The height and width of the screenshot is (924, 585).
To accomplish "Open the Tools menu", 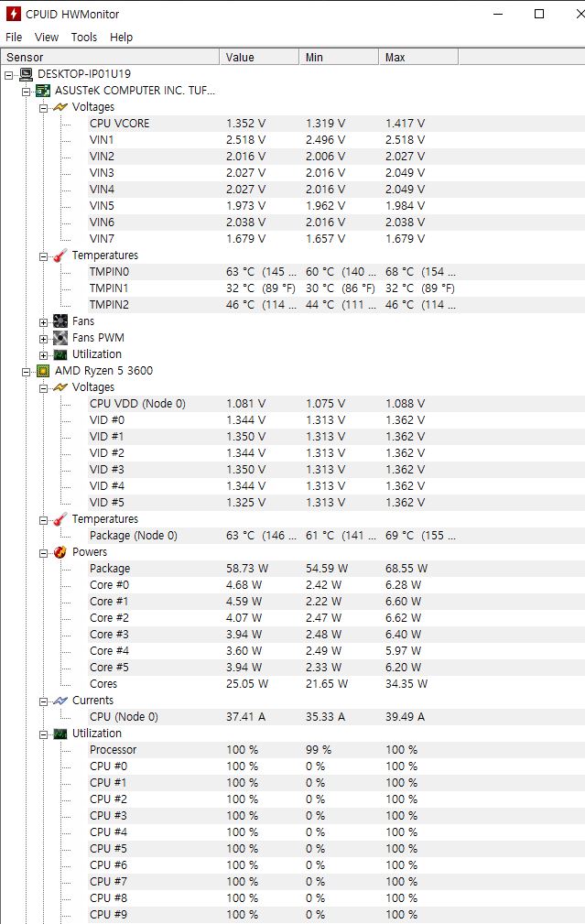I will (x=83, y=38).
